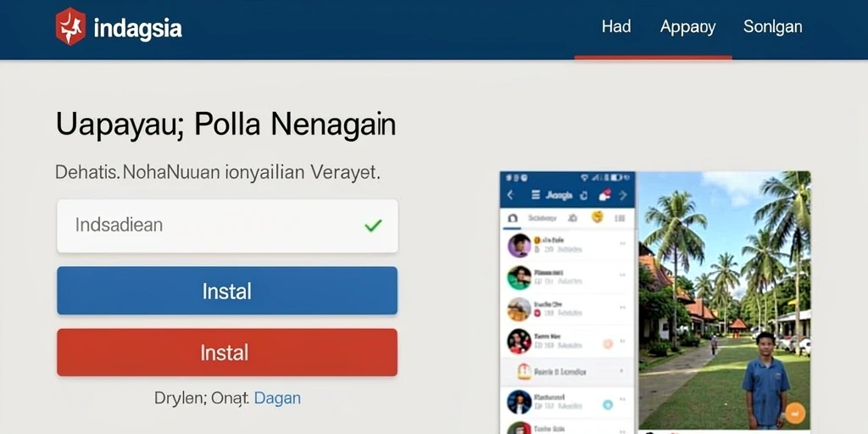The height and width of the screenshot is (434, 868).
Task: Click the indagsia brand name
Action: pos(138,28)
